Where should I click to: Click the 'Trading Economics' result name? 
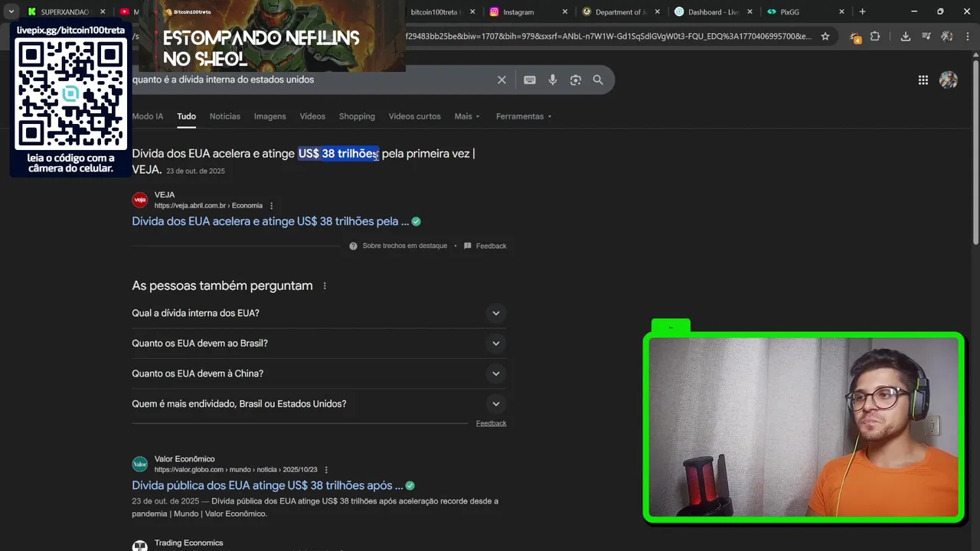click(188, 543)
